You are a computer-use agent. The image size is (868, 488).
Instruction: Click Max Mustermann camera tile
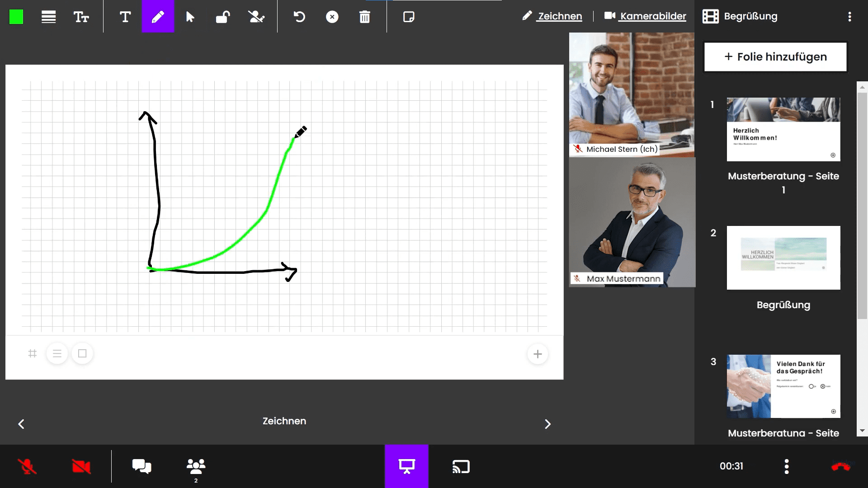pos(632,222)
